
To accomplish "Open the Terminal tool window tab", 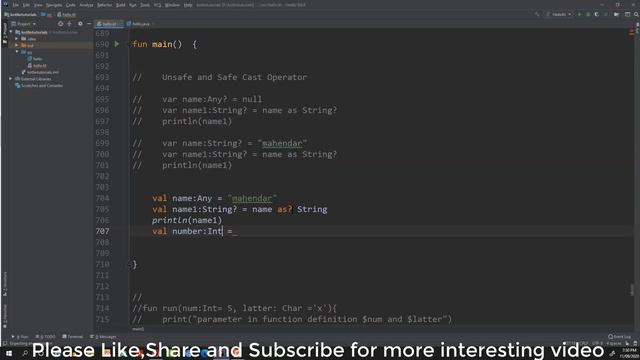I will coord(73,337).
